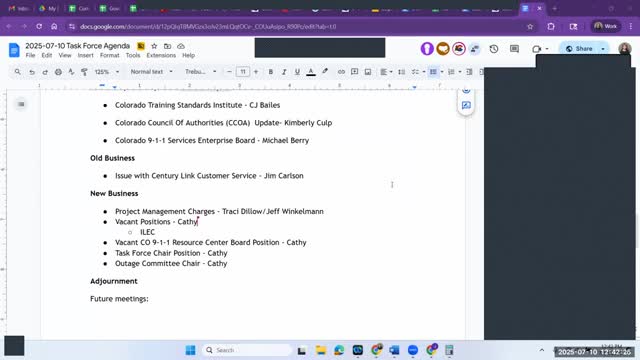Open the Trebuchet font dropdown
This screenshot has height=360, width=640.
point(200,72)
